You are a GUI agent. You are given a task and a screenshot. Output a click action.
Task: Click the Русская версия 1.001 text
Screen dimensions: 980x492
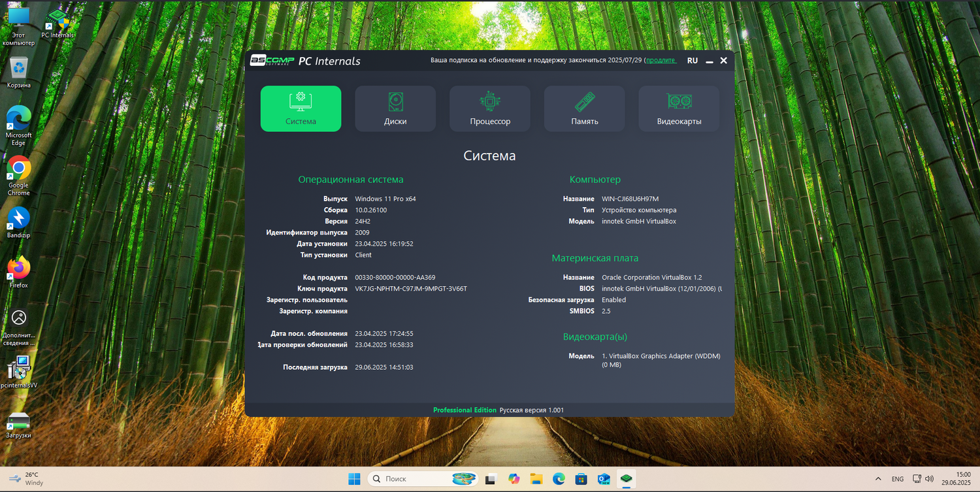[532, 410]
